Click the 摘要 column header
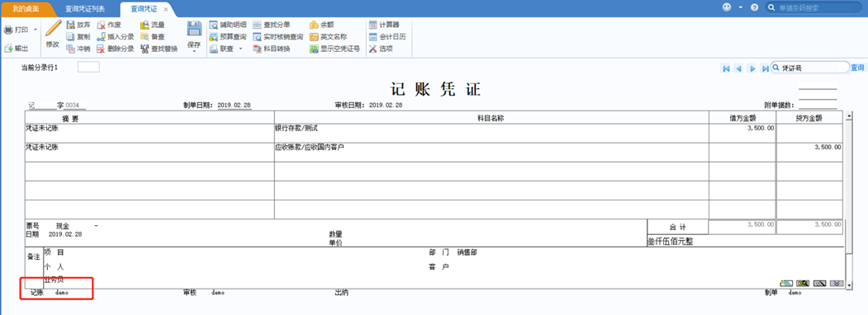The height and width of the screenshot is (315, 868). click(149, 118)
